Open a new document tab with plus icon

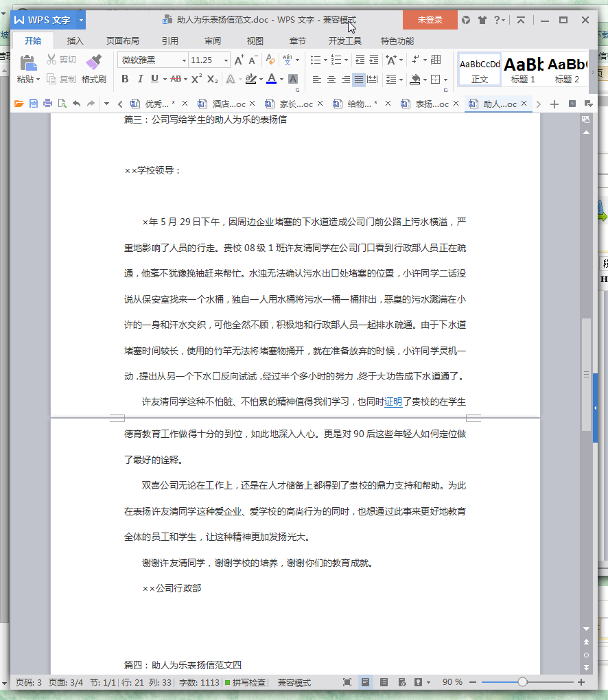point(554,104)
